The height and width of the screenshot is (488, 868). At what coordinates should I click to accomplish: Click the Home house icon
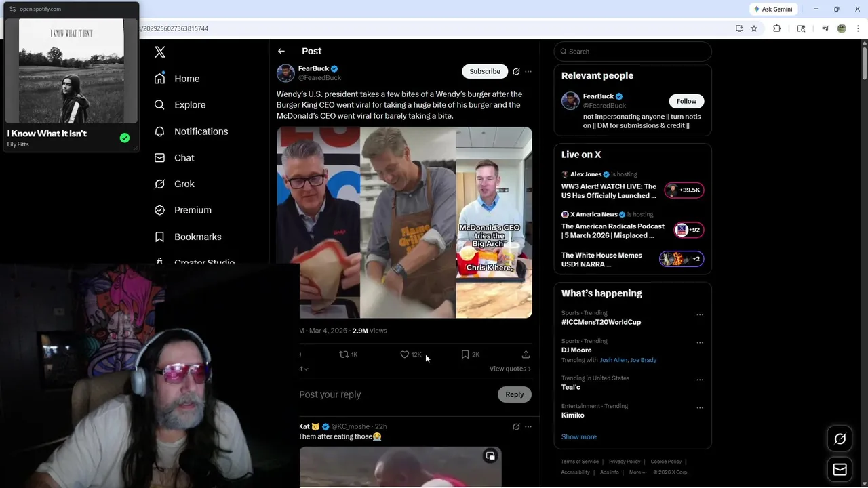pos(159,79)
